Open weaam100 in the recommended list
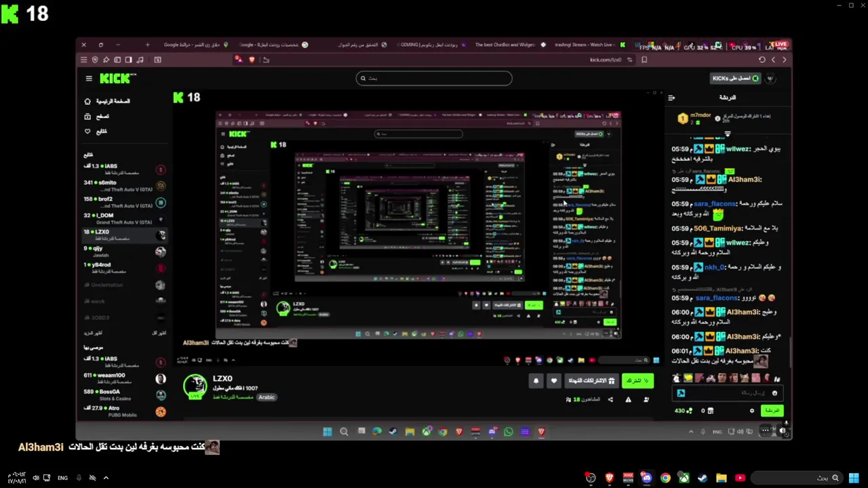This screenshot has height=488, width=868. (125, 378)
